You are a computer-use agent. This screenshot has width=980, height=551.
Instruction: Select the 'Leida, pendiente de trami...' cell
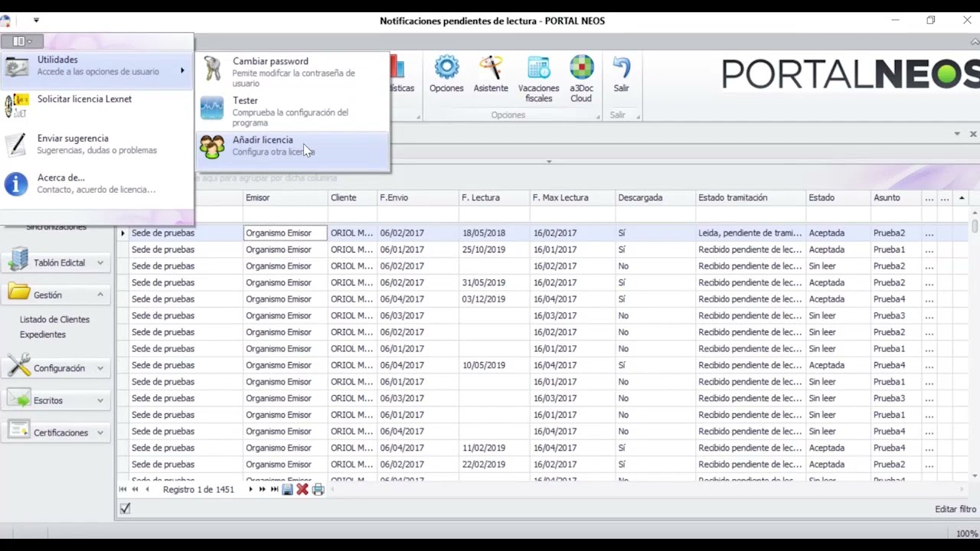coord(750,233)
